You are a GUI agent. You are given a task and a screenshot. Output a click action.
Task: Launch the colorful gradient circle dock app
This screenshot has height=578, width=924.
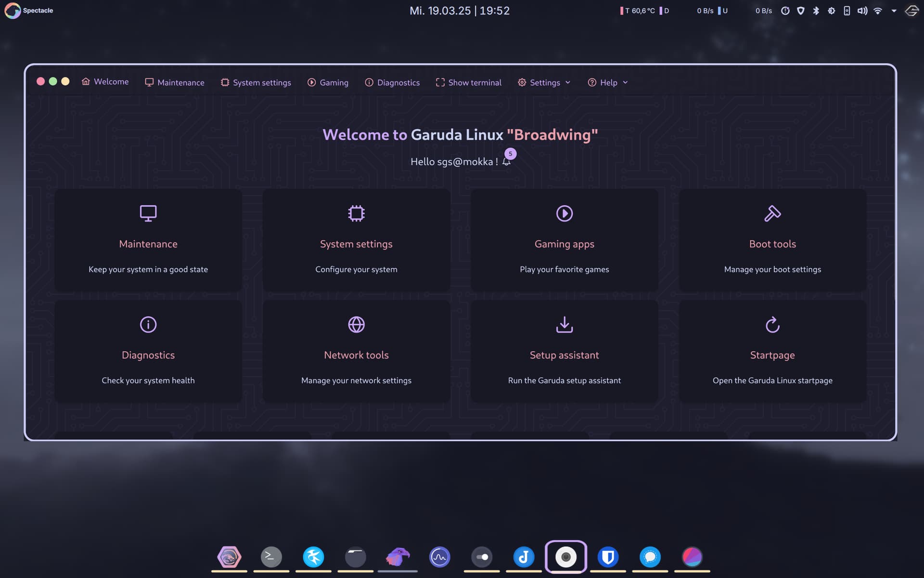pyautogui.click(x=692, y=557)
